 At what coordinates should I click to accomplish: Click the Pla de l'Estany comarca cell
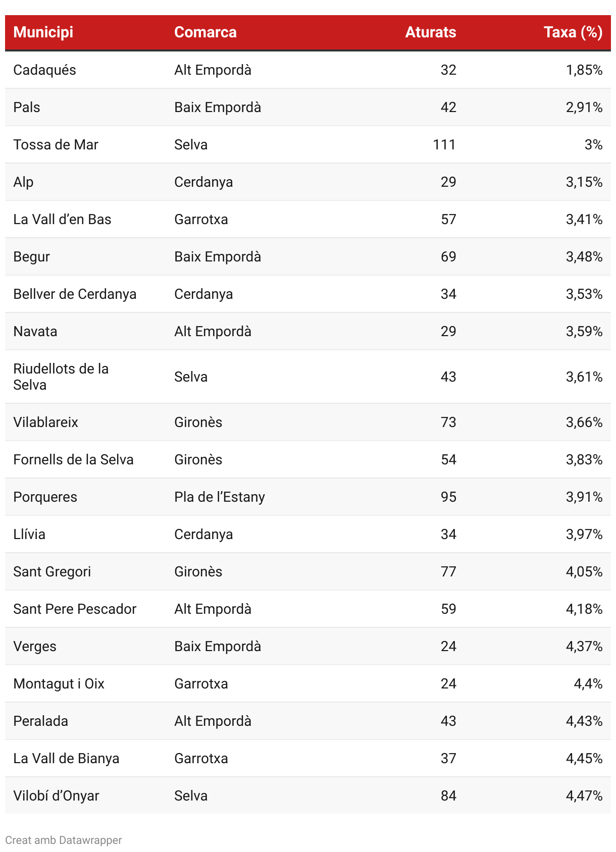point(219,497)
